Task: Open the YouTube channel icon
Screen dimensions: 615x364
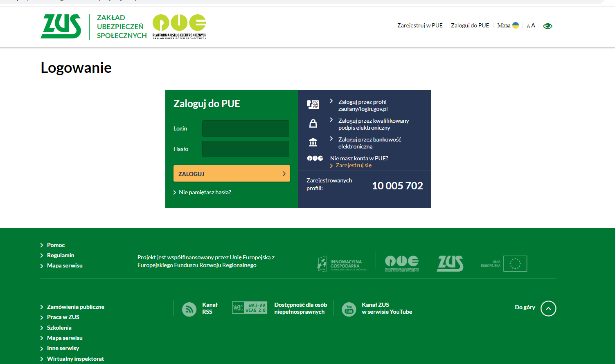Action: (x=349, y=309)
